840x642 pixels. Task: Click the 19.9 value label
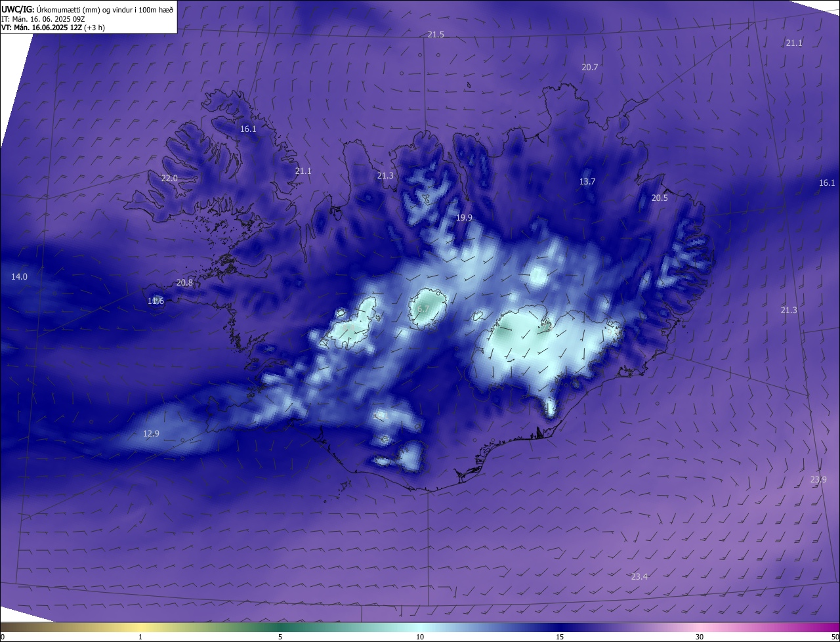coord(464,217)
